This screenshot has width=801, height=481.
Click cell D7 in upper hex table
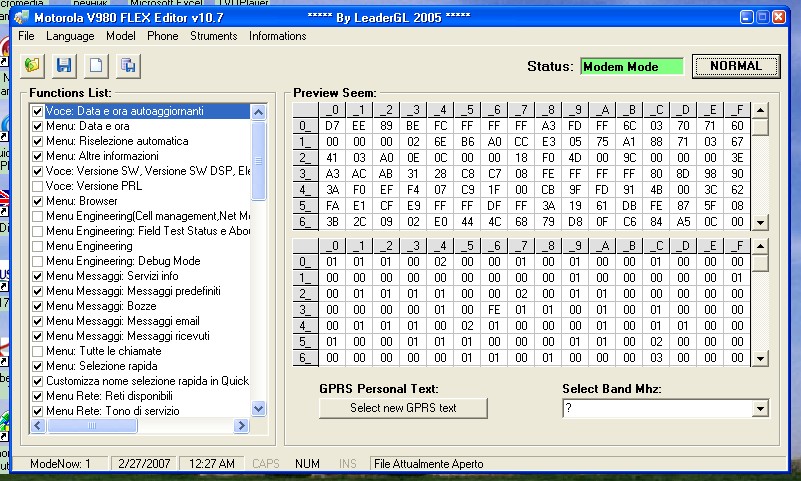(332, 126)
